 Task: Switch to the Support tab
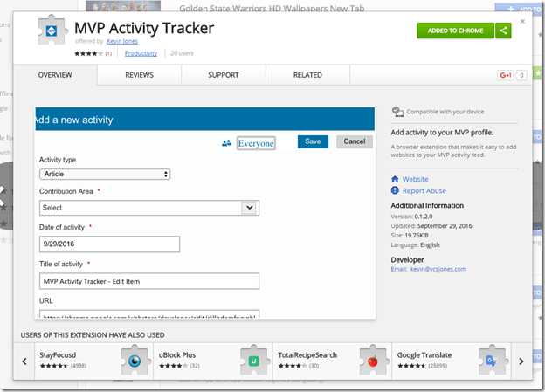click(x=223, y=75)
